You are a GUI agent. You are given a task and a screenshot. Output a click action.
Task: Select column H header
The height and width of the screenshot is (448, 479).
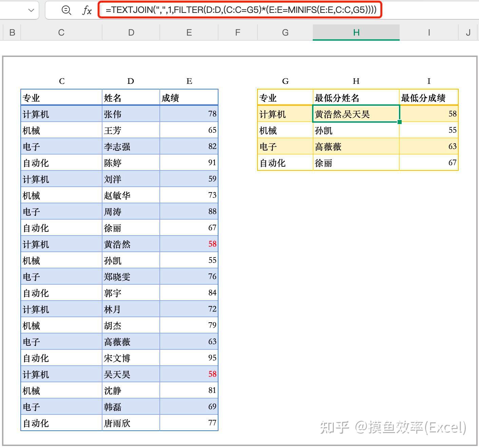point(356,32)
